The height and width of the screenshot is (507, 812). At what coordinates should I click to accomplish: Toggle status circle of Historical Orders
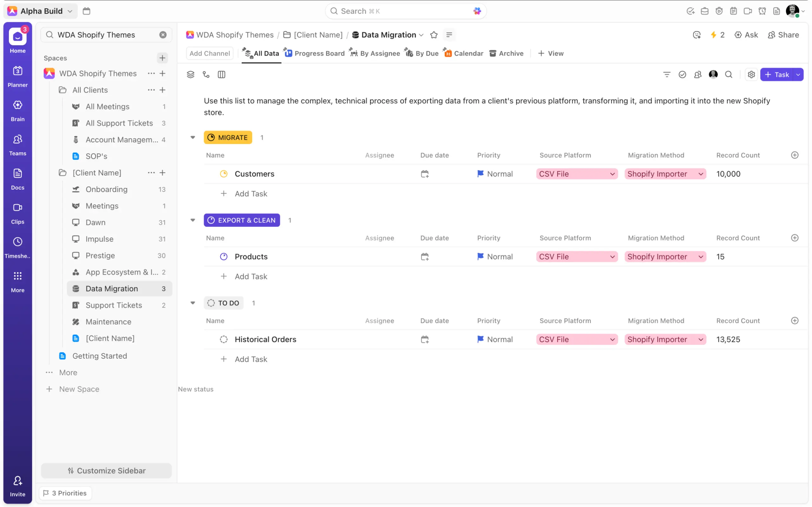[x=224, y=339]
